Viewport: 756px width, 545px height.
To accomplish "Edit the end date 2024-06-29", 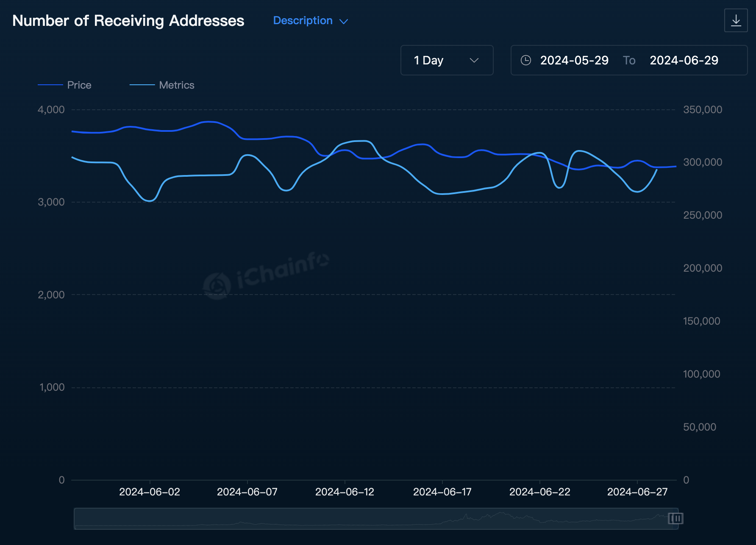I will 684,60.
